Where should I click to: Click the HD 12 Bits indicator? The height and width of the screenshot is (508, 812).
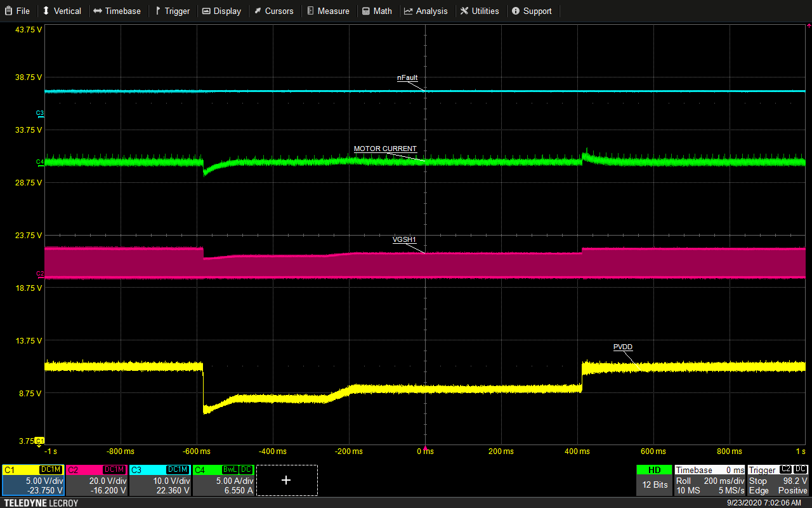coord(653,479)
